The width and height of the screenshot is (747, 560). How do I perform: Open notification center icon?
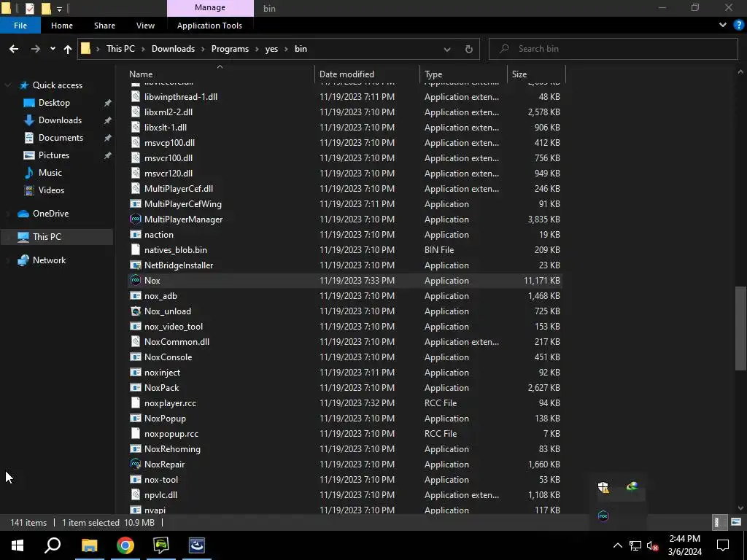[x=723, y=545]
